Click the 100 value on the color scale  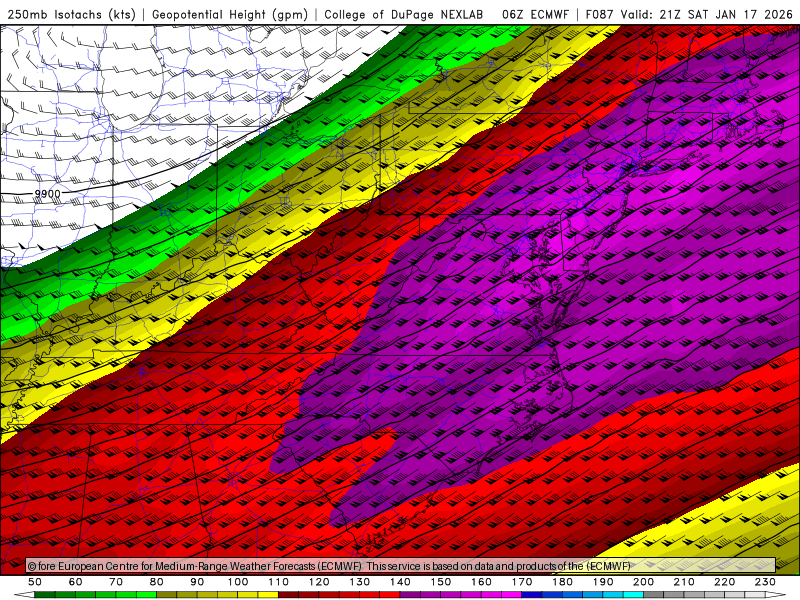click(x=238, y=582)
